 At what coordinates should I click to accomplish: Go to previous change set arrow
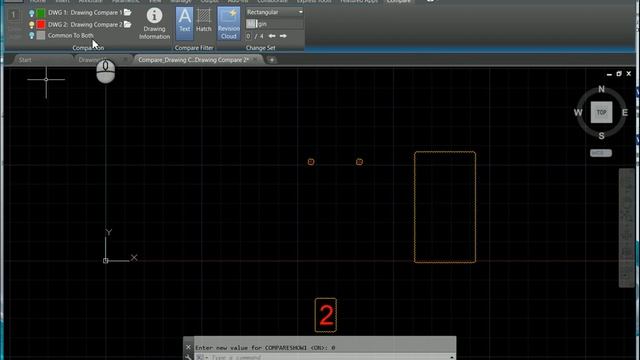(x=272, y=36)
